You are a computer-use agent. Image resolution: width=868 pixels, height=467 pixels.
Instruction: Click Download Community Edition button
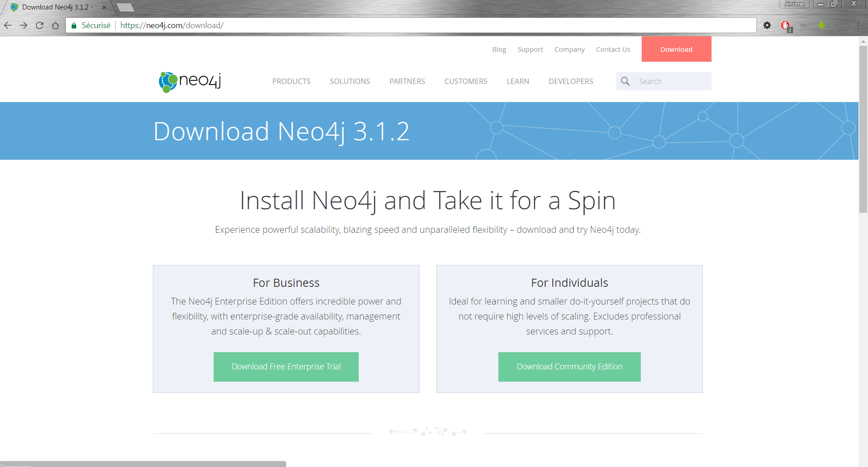coord(570,367)
